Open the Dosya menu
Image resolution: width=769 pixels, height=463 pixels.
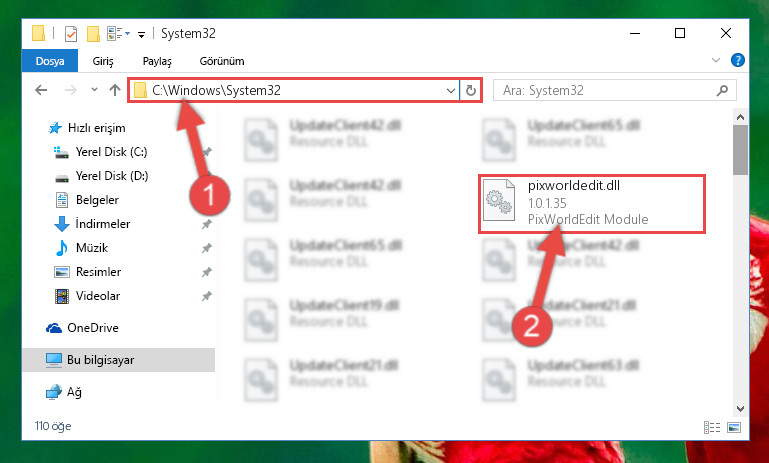[x=50, y=61]
